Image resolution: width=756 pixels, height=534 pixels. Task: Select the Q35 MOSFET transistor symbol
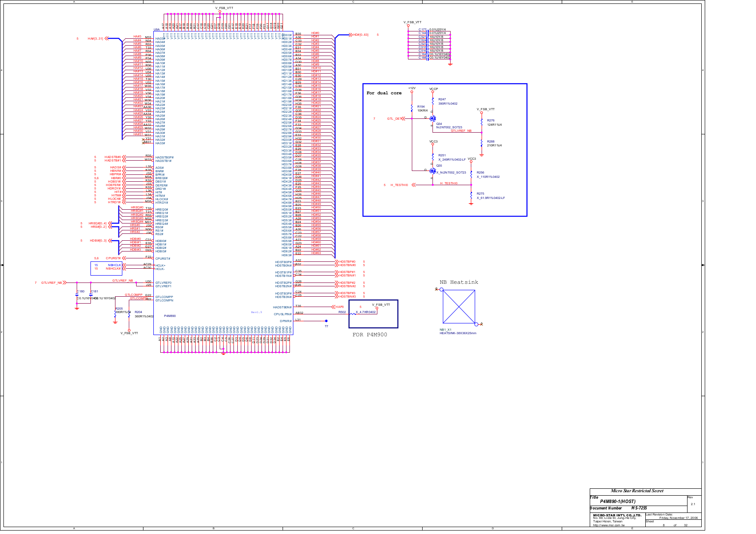click(432, 171)
